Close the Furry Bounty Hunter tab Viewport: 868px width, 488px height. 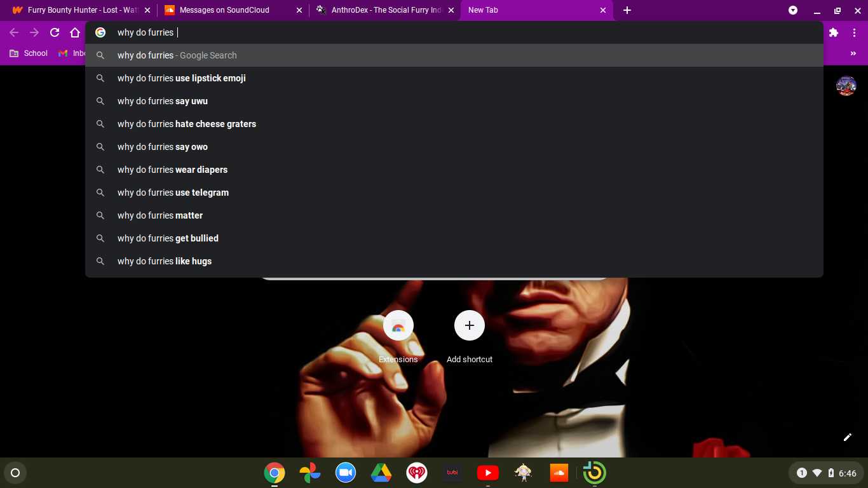(147, 10)
